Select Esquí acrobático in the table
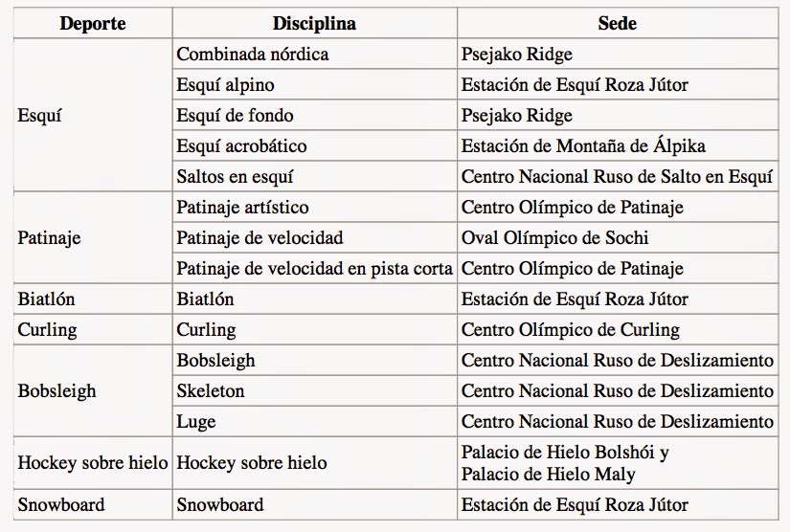The height and width of the screenshot is (532, 790). [x=241, y=146]
